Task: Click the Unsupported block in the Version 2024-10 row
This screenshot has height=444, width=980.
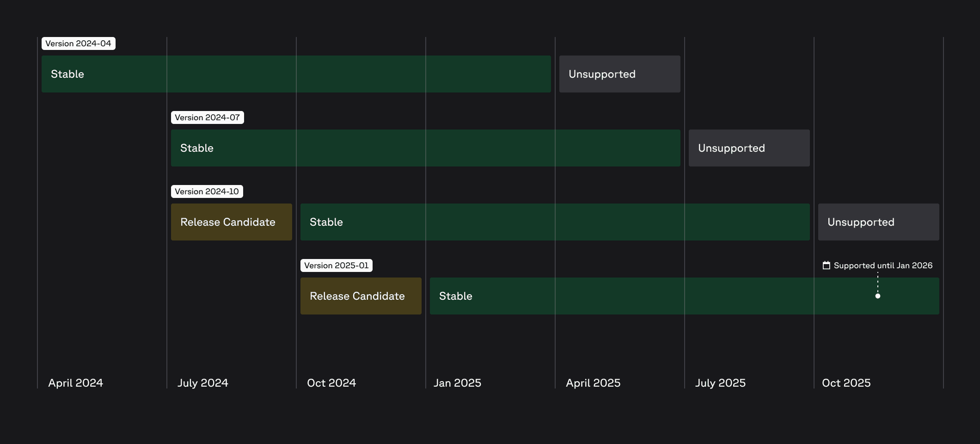Action: 878,222
